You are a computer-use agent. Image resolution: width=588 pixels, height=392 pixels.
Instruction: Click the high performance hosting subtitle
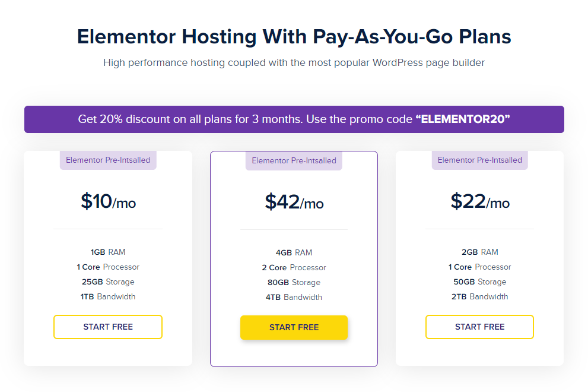click(x=294, y=62)
